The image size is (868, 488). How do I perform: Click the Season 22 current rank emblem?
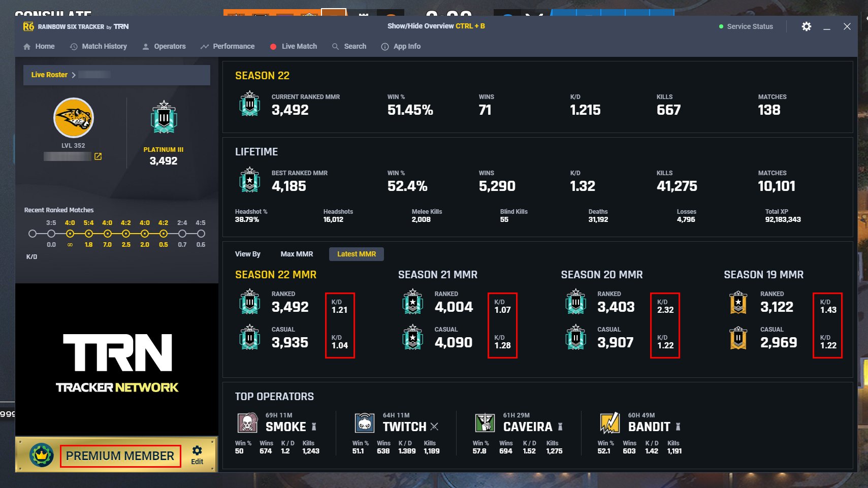pos(250,104)
